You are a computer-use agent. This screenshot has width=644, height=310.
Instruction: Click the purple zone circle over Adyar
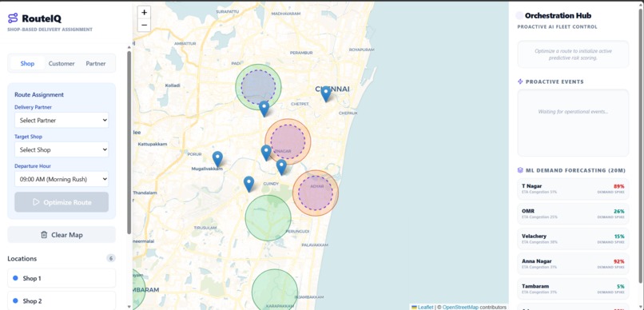316,193
